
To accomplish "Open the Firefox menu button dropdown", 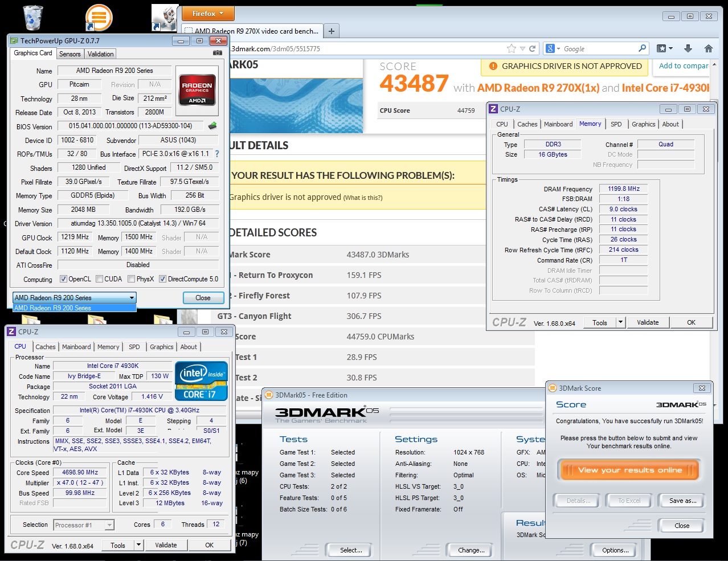I will click(x=207, y=14).
